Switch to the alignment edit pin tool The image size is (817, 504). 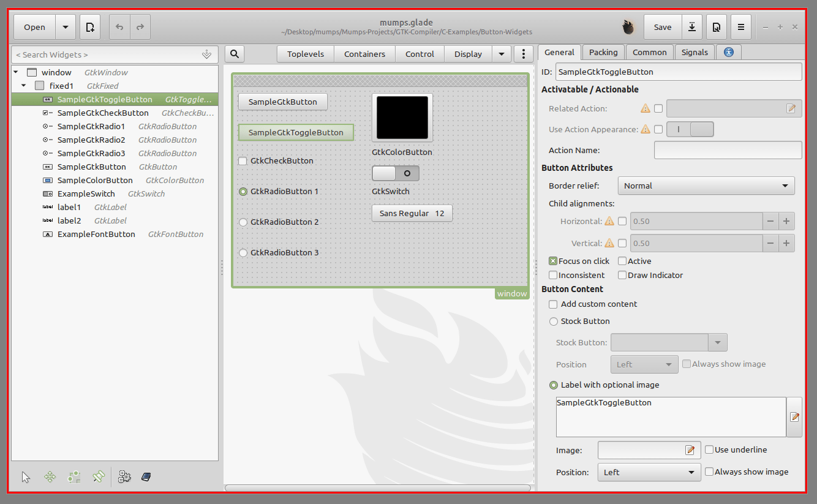(99, 476)
